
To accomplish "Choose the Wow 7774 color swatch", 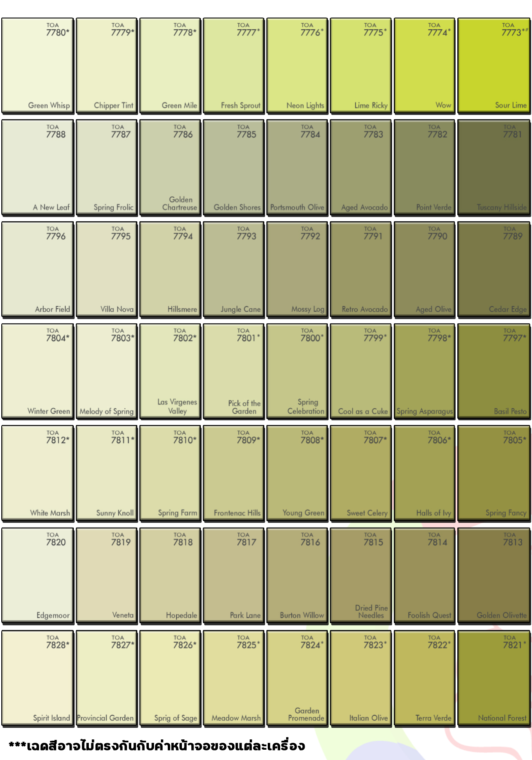I will coord(424,66).
